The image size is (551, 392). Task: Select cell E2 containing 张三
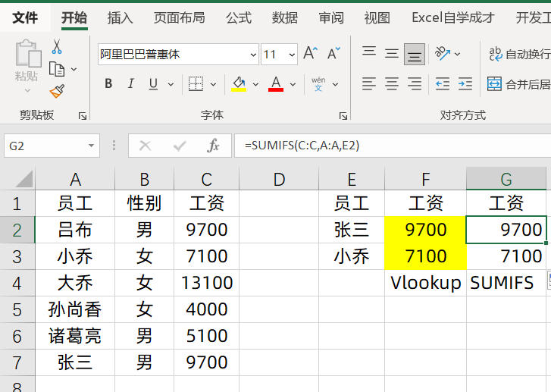[x=352, y=230]
